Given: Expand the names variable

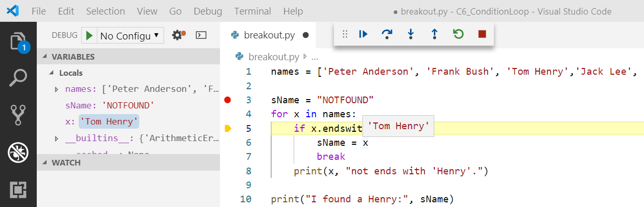Looking at the screenshot, I should click(x=56, y=89).
